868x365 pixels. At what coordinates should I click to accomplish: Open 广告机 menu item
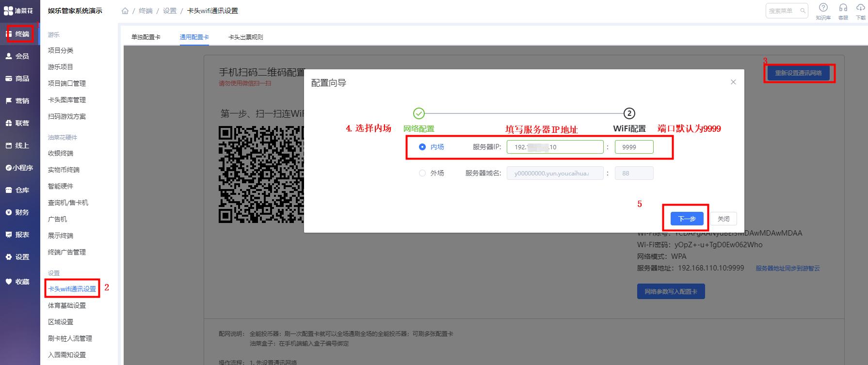click(x=57, y=219)
